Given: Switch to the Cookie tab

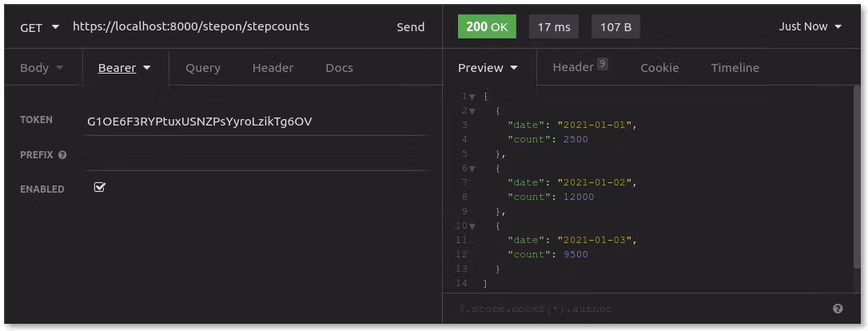Looking at the screenshot, I should coord(659,68).
